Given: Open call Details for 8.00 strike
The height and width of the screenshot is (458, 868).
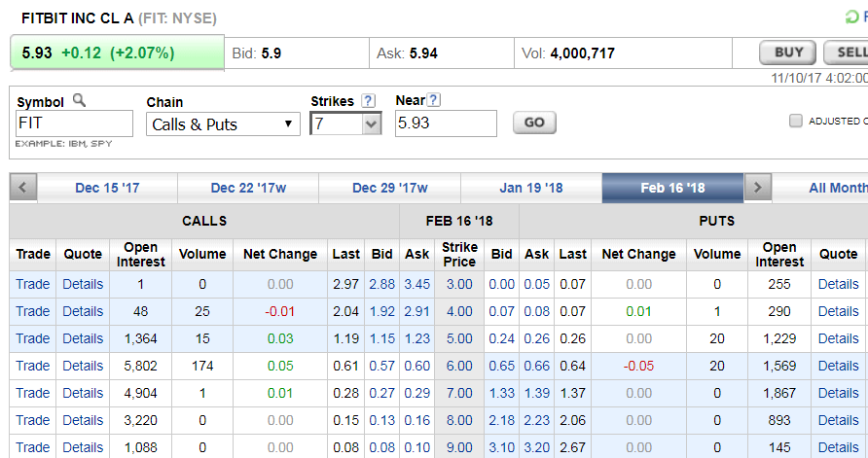Looking at the screenshot, I should [83, 420].
